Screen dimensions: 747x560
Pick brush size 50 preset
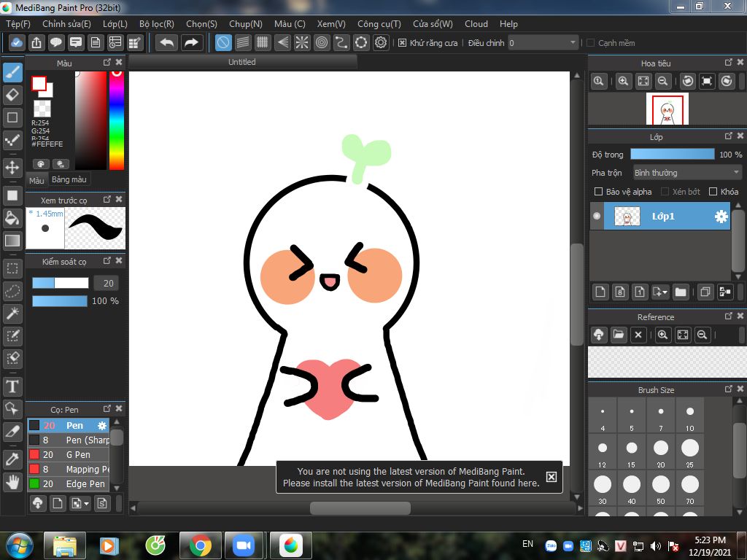click(661, 488)
